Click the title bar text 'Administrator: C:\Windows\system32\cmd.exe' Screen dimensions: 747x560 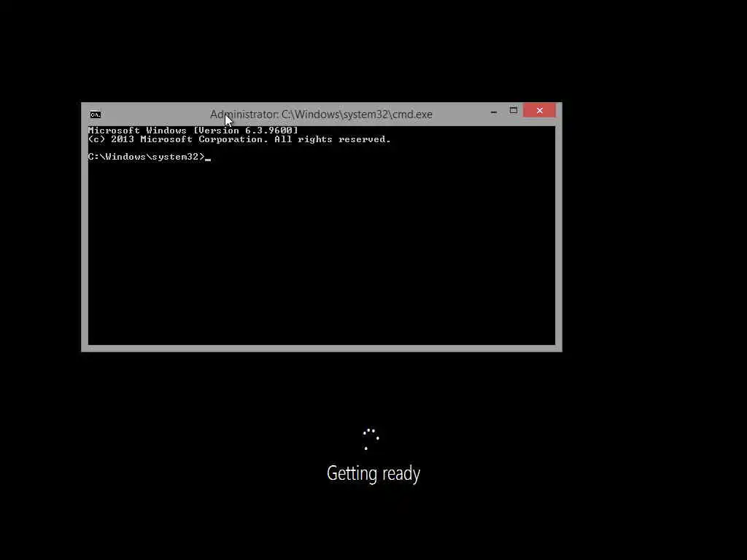[321, 114]
